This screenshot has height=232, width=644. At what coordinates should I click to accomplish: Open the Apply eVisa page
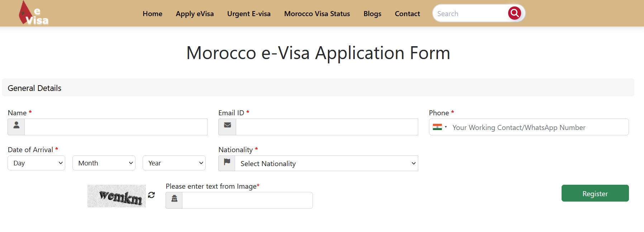coord(195,14)
